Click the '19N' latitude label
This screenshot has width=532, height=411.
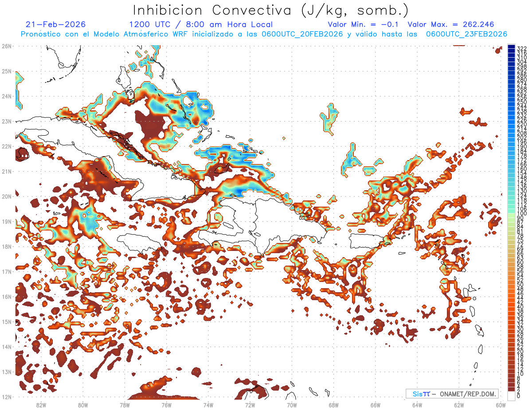click(x=6, y=222)
